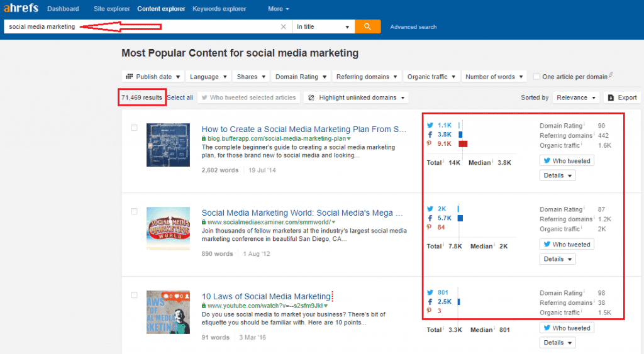Click Who tweeted selected articles button

(249, 97)
